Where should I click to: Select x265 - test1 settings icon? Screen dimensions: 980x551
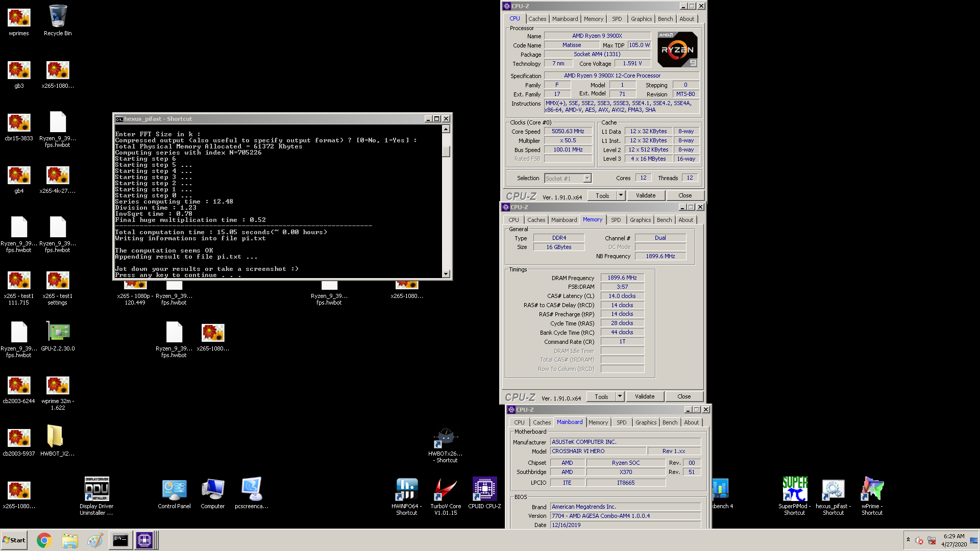coord(58,288)
